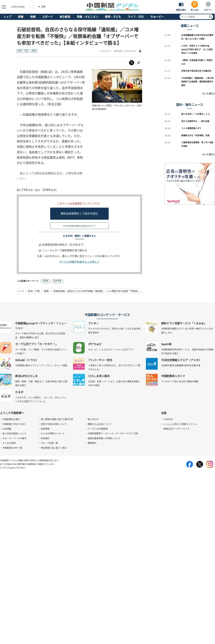The height and width of the screenshot is (644, 215).
Task: Click the 高市早苗 keyword tag
Action: pyautogui.click(x=57, y=281)
